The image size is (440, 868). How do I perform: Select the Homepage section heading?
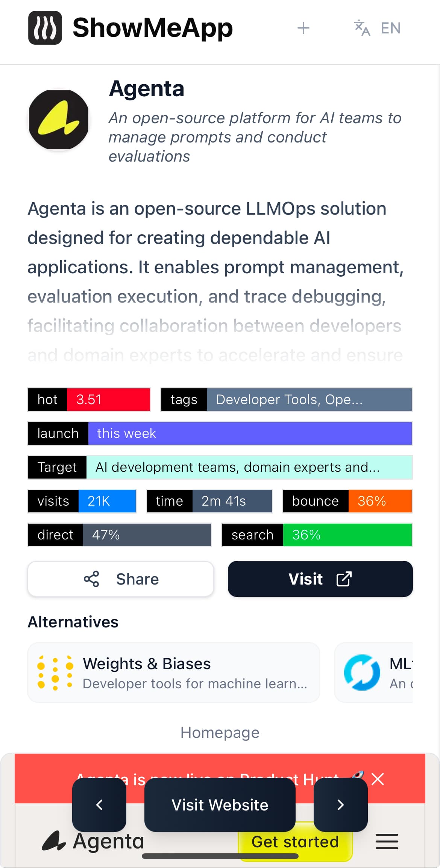220,732
